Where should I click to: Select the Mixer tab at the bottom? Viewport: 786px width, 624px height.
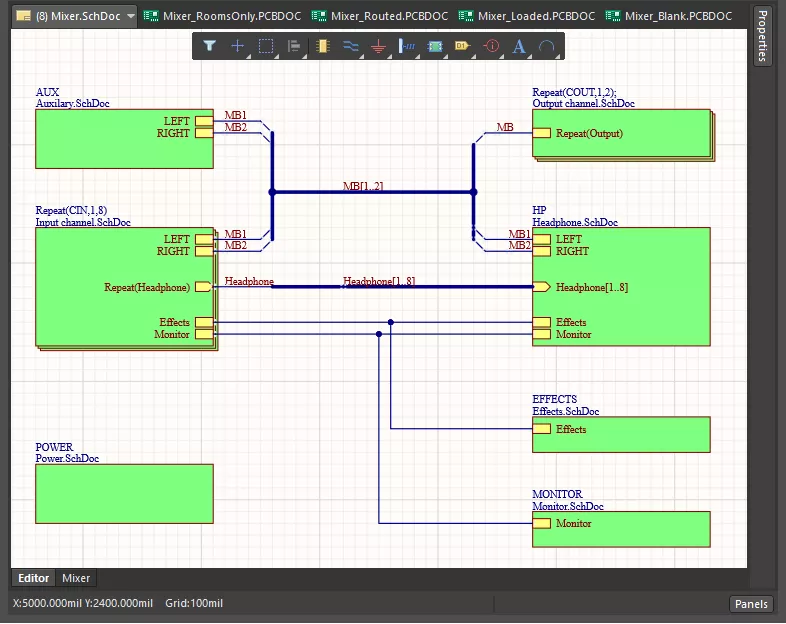click(76, 578)
